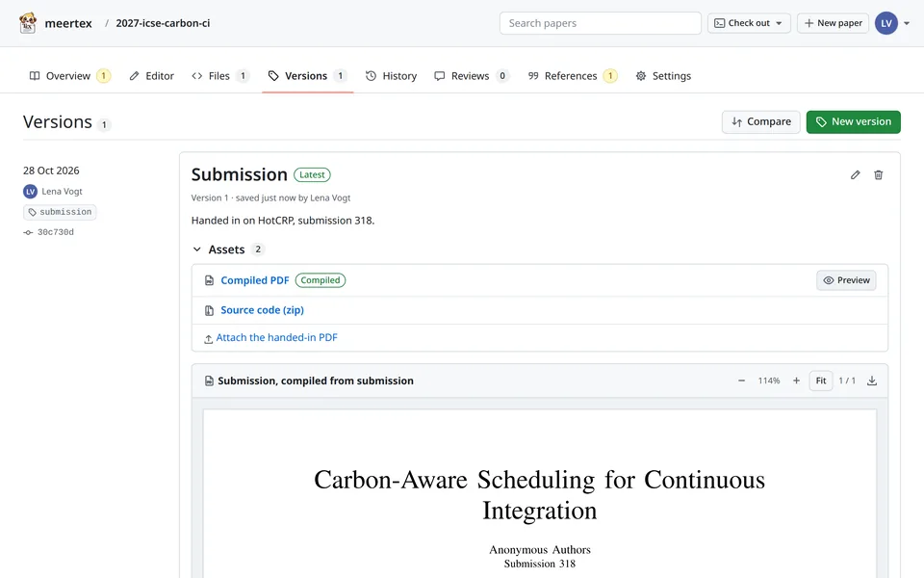Collapse the Assets section chevron
This screenshot has width=924, height=578.
(x=196, y=250)
